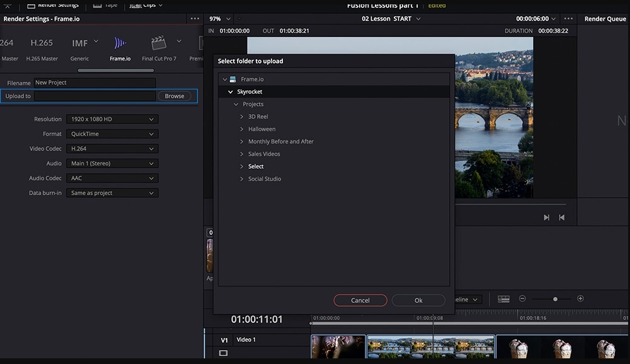630x364 pixels.
Task: Open the Clips toolbar dropdown
Action: 146,5
